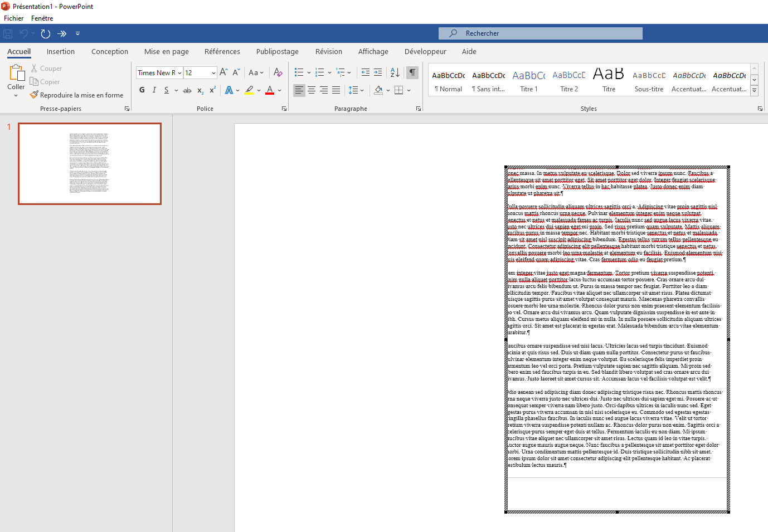Click the save icon in quick access toolbar
Viewport: 768px width, 532px height.
coord(8,33)
